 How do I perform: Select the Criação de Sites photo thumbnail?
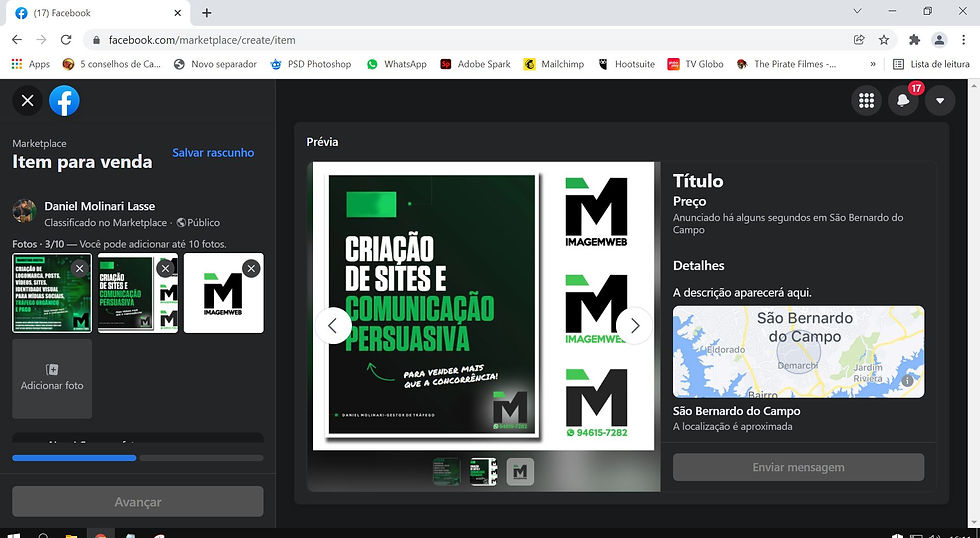(x=138, y=293)
